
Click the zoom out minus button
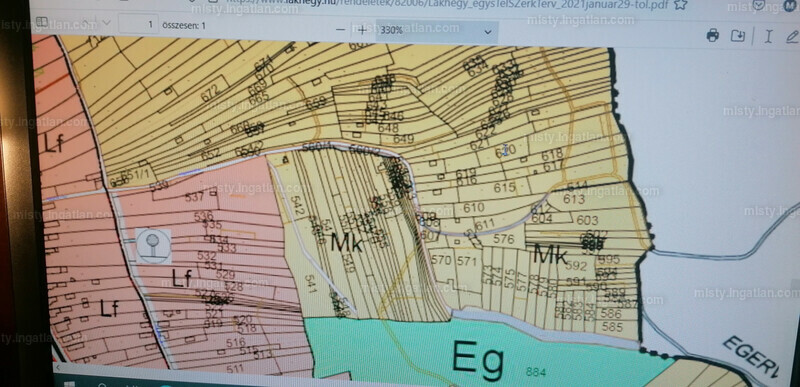(341, 30)
